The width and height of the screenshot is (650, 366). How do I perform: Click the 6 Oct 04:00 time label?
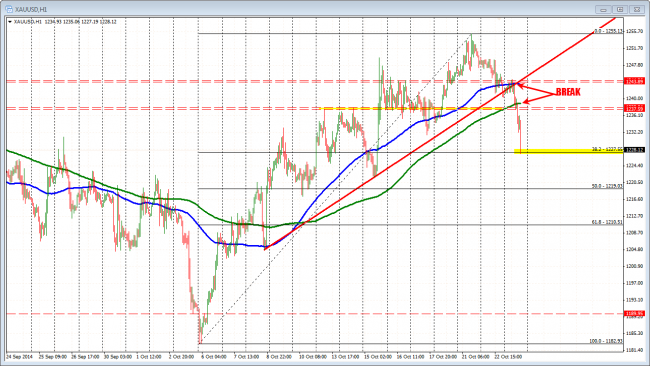coord(214,356)
